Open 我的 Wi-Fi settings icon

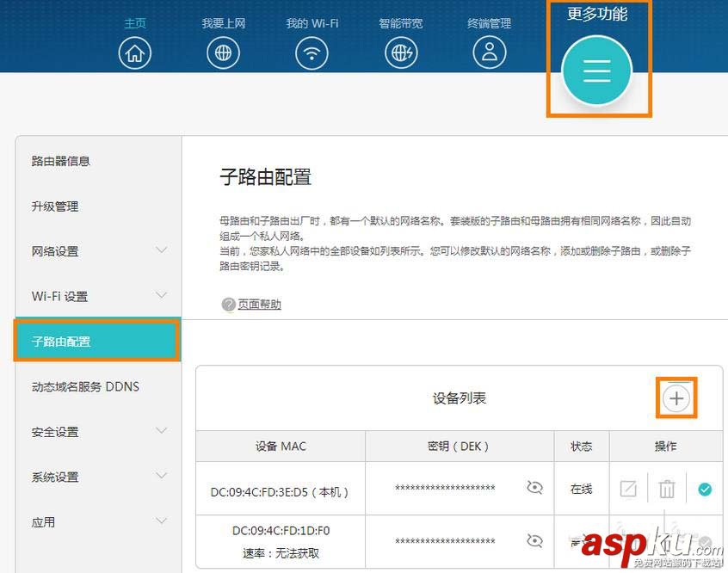coord(312,52)
